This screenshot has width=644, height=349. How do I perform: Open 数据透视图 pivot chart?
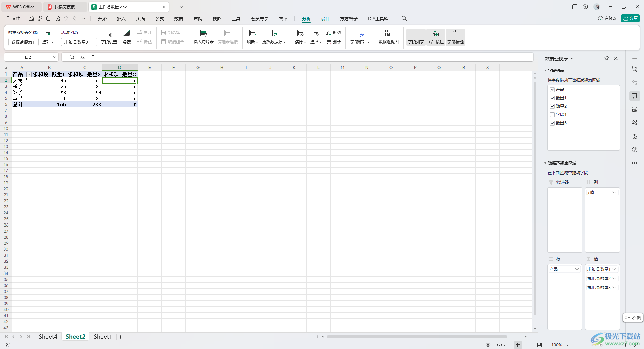tap(389, 37)
